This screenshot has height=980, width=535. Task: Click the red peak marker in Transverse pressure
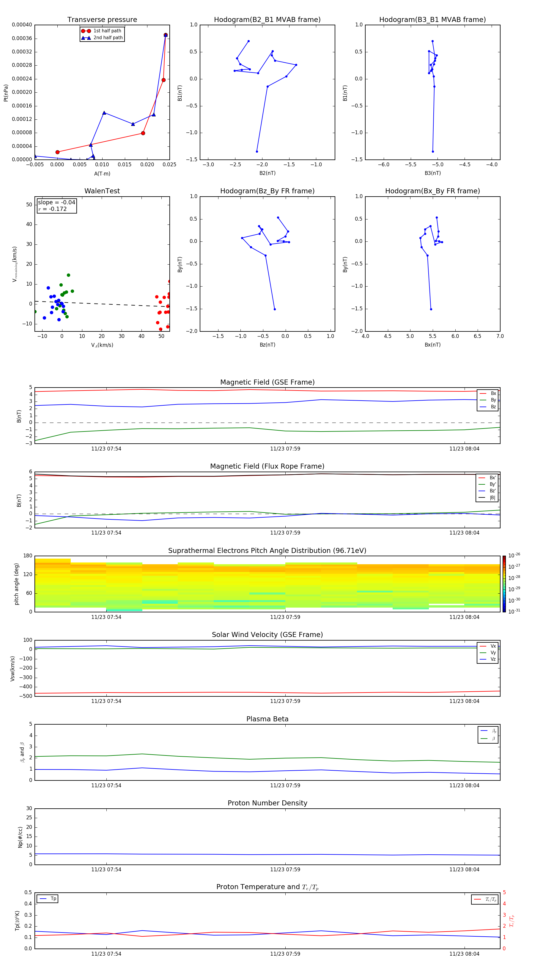pos(166,35)
